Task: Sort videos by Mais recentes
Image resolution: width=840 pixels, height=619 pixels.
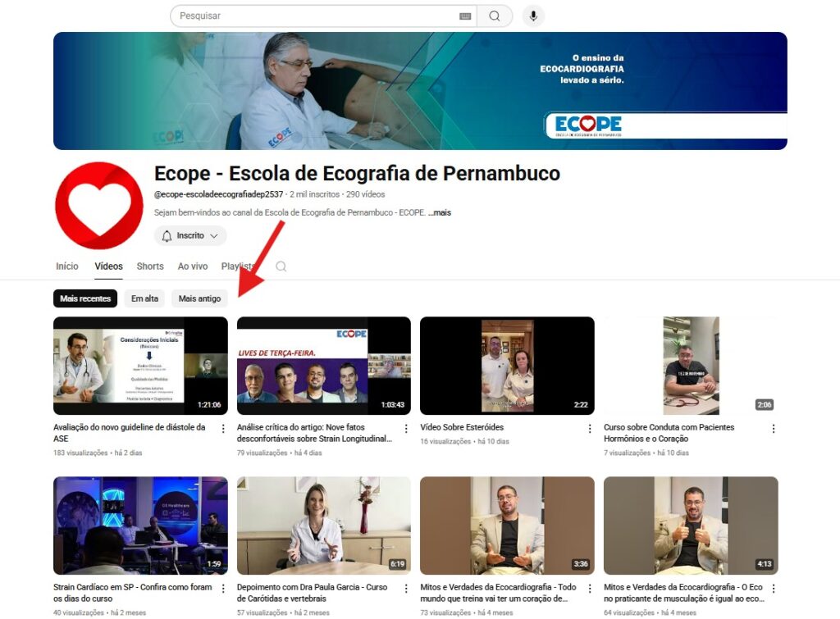Action: 85,298
